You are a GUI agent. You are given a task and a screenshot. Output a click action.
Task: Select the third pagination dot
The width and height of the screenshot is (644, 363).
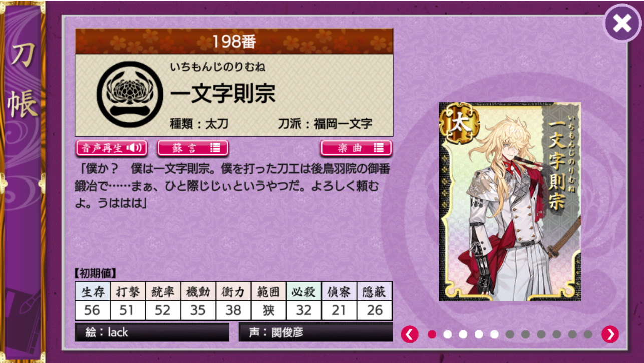(463, 334)
